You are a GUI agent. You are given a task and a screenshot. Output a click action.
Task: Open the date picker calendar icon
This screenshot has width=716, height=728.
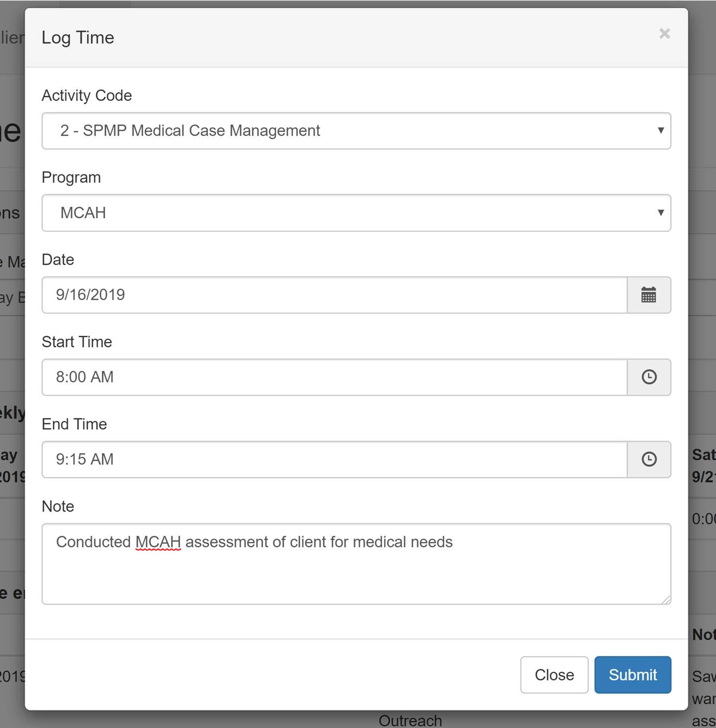tap(648, 295)
